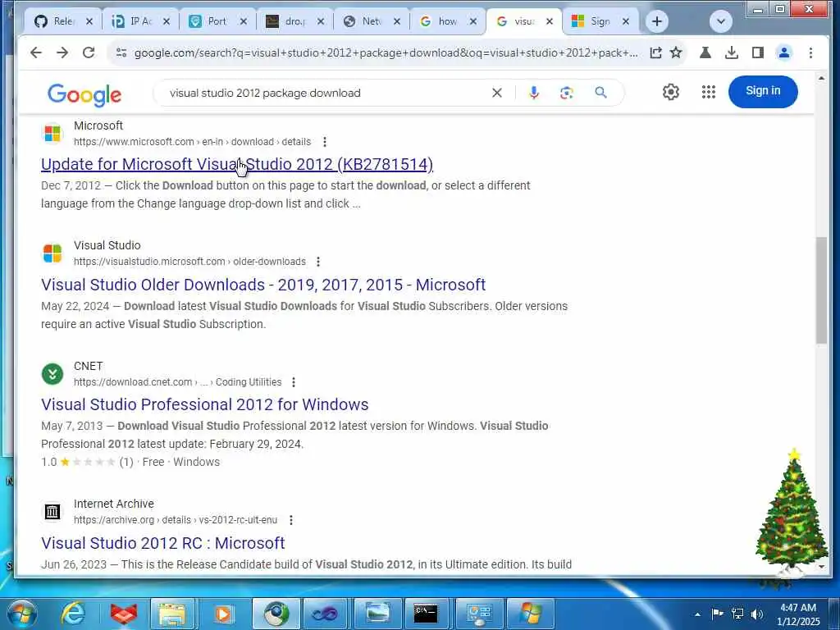Open Google quick settings gear
Viewport: 840px width, 630px height.
point(670,92)
